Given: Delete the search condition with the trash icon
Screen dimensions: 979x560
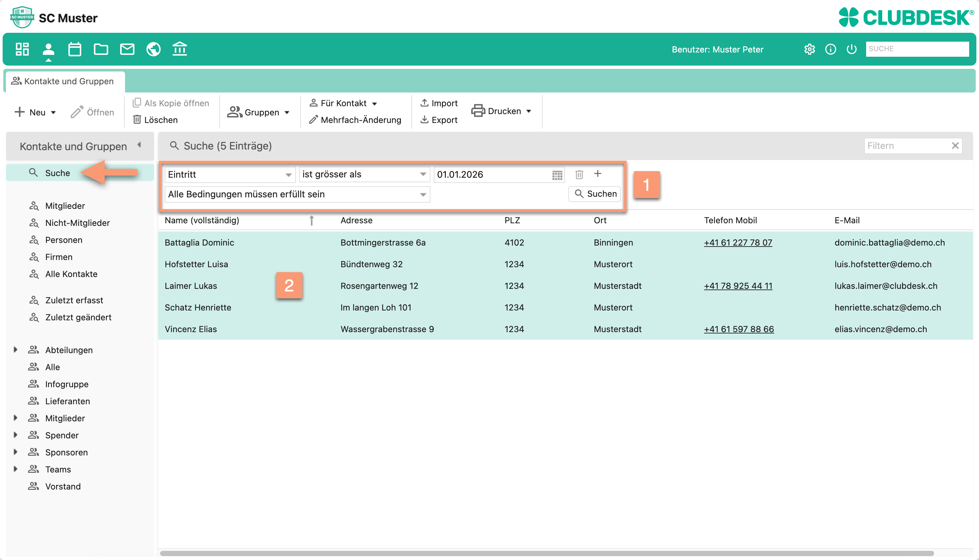Looking at the screenshot, I should coord(579,175).
